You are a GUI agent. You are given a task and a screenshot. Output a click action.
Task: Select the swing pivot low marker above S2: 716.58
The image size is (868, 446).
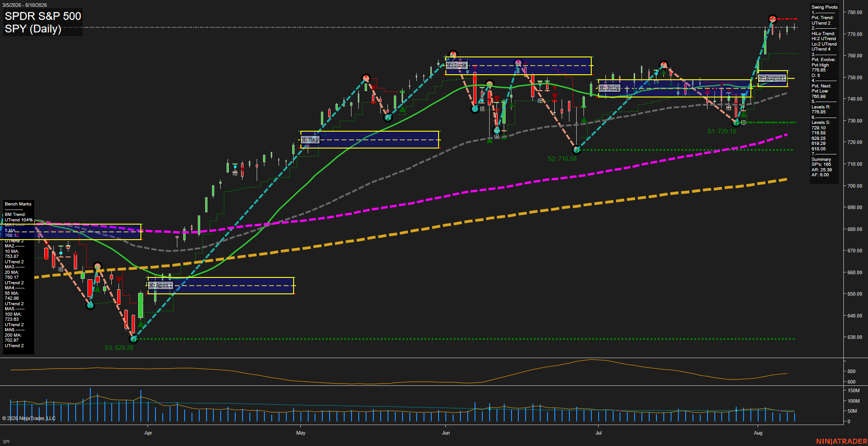click(577, 149)
